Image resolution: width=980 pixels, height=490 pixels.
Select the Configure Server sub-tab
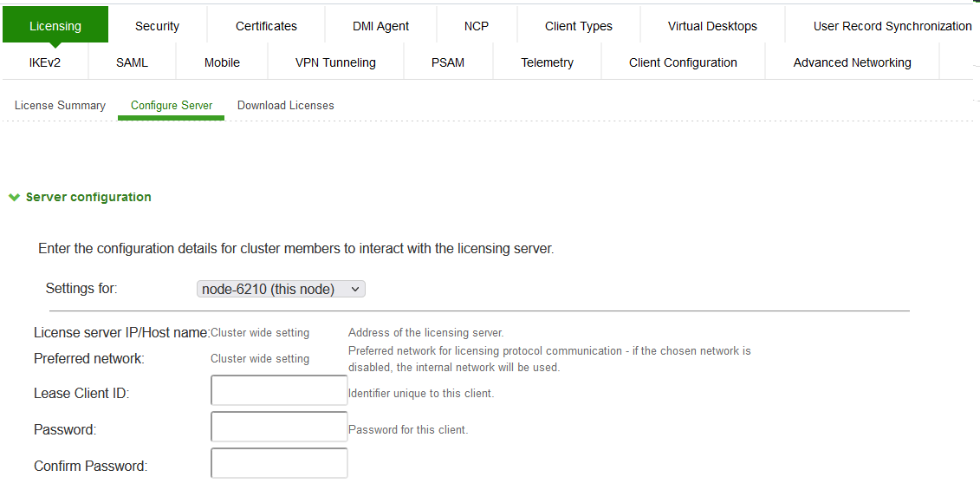[172, 105]
